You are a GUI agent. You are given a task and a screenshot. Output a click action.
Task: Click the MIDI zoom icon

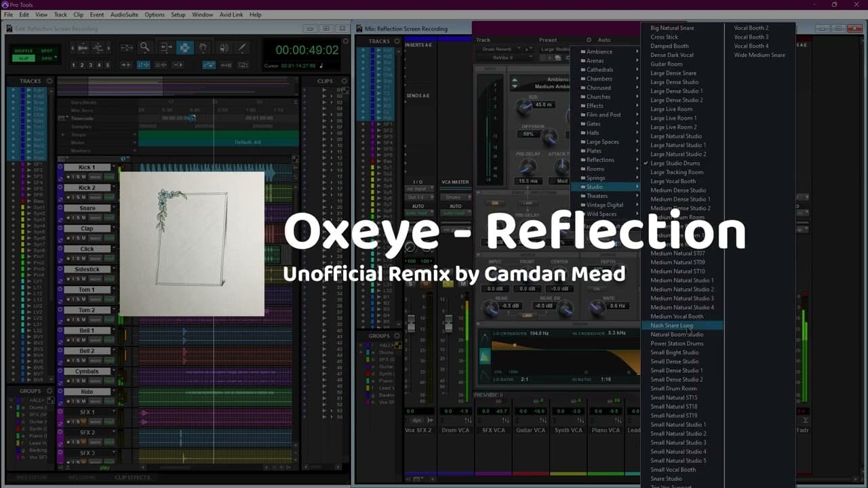tap(100, 47)
